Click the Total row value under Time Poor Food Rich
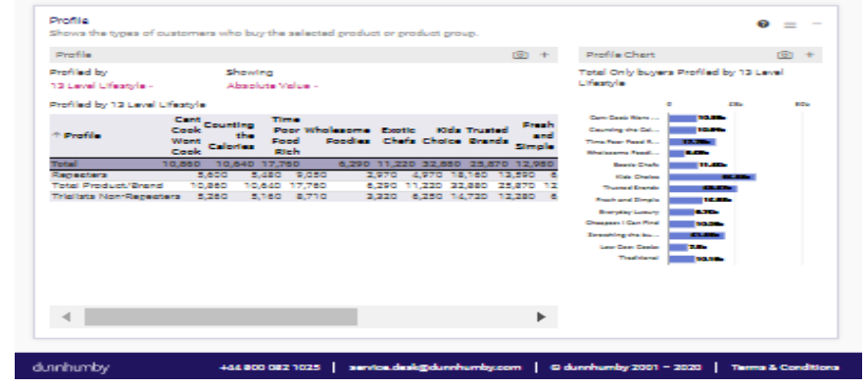868x388 pixels. click(x=279, y=164)
